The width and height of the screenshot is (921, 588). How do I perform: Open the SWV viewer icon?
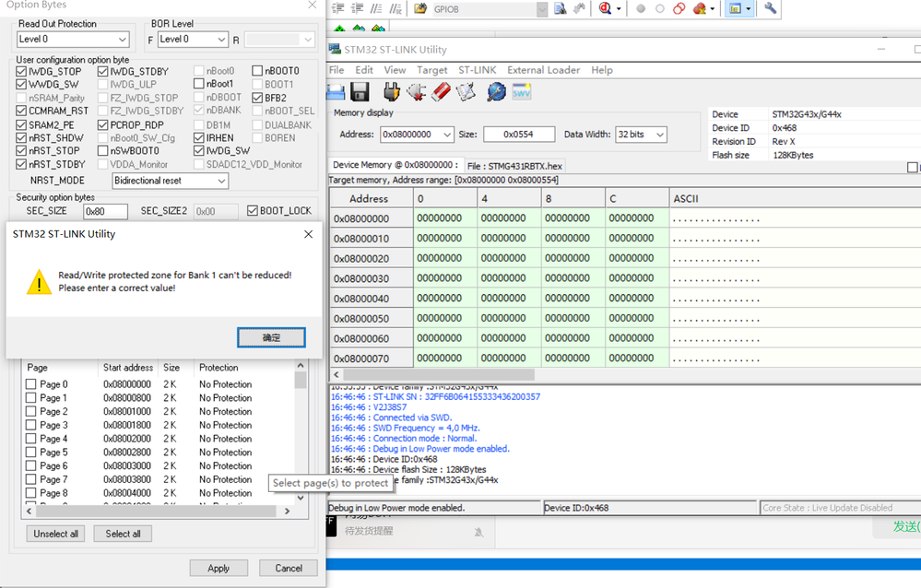(522, 92)
